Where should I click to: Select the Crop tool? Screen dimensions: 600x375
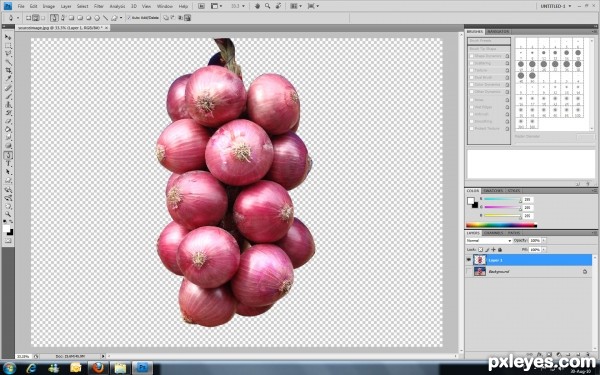[8, 71]
